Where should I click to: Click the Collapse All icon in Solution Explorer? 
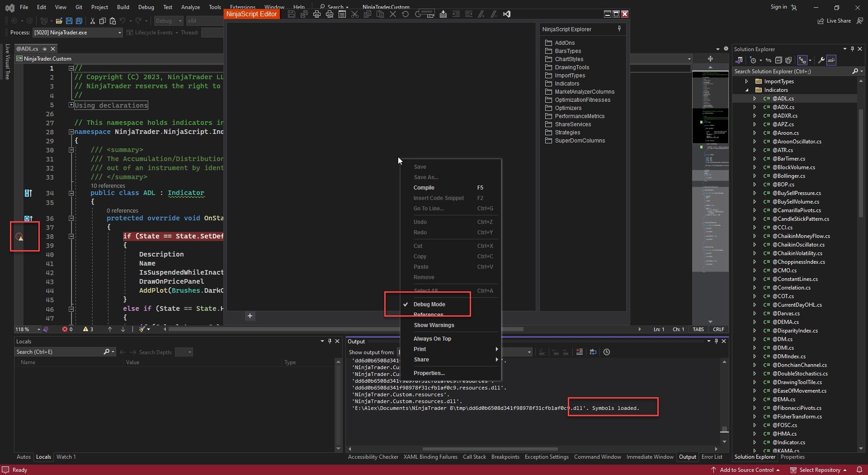778,60
